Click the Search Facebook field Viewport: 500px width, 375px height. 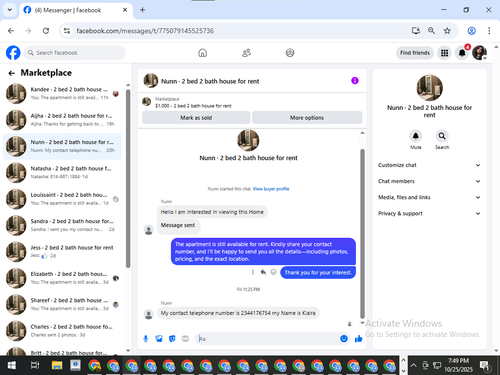pos(75,53)
